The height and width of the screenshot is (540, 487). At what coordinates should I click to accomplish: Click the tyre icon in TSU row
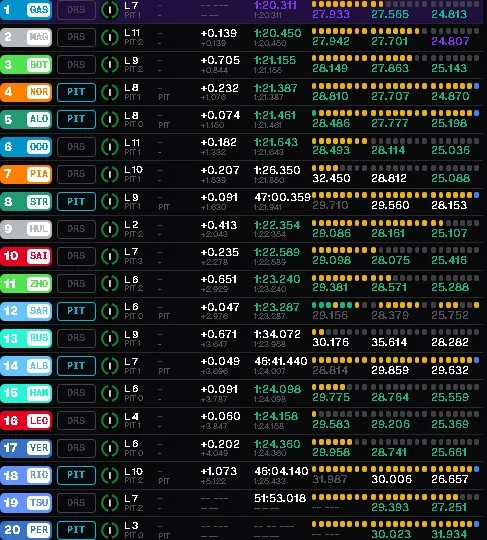point(110,502)
